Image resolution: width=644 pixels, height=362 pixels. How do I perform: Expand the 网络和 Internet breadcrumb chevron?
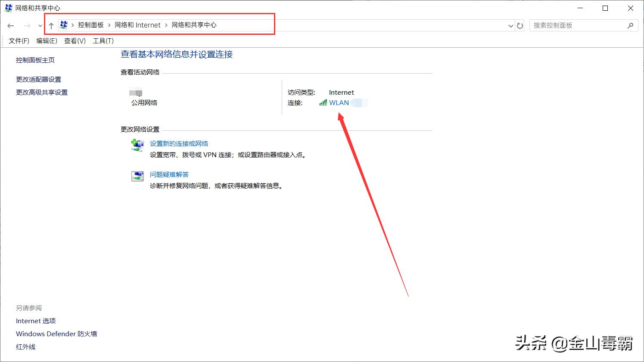click(x=165, y=25)
